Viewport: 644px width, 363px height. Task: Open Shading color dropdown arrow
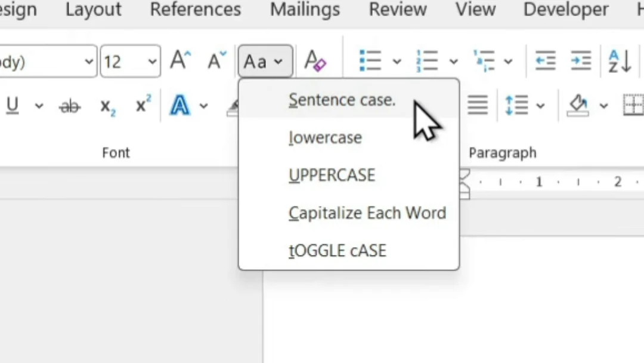(x=603, y=106)
